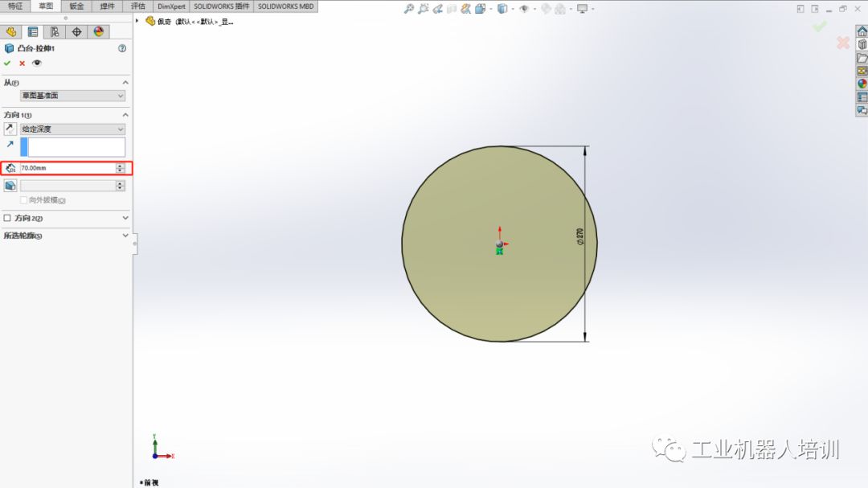Open the SOLIDWORKS Resources home icon
This screenshot has width=868, height=488.
[x=862, y=32]
